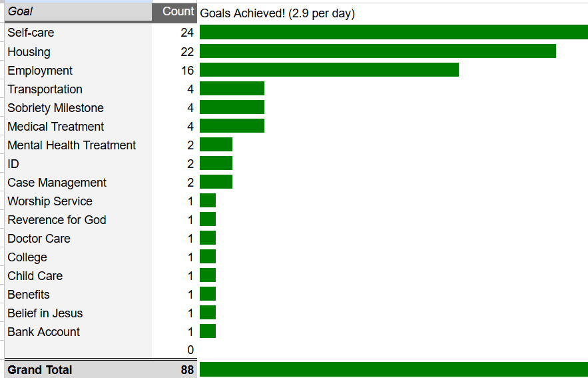Viewport: 588px width, 378px height.
Task: Click the count 4 for Sobriety Milestone
Action: tap(190, 108)
